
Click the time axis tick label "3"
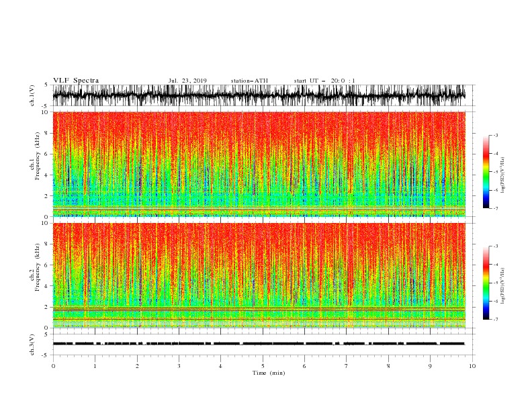[x=179, y=366]
